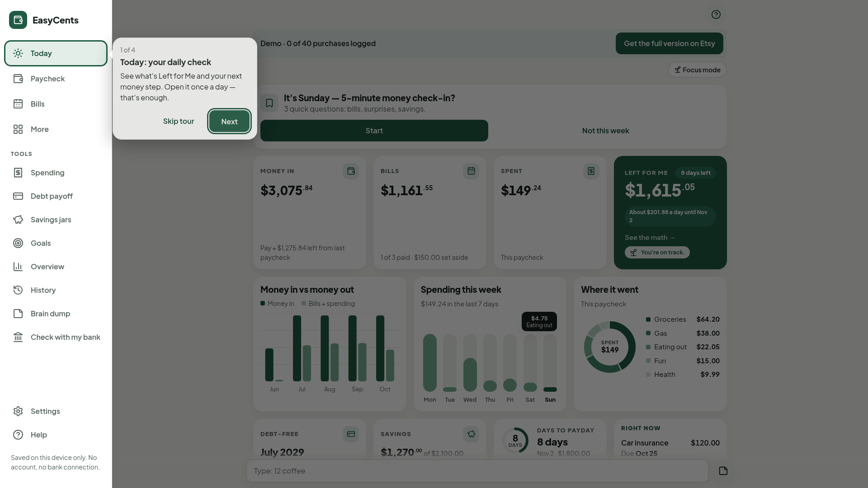
Task: Open See the math link
Action: pyautogui.click(x=650, y=238)
